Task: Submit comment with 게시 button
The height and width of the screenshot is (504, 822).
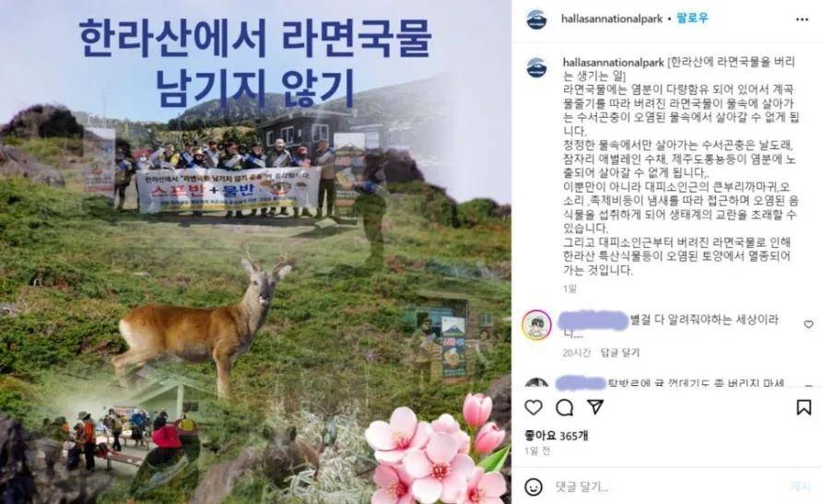Action: [800, 486]
